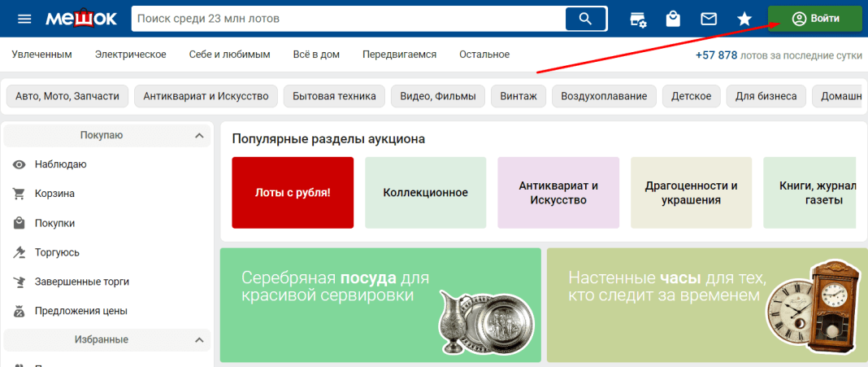Click the green Войти login button
This screenshot has height=367, width=868.
pos(814,19)
